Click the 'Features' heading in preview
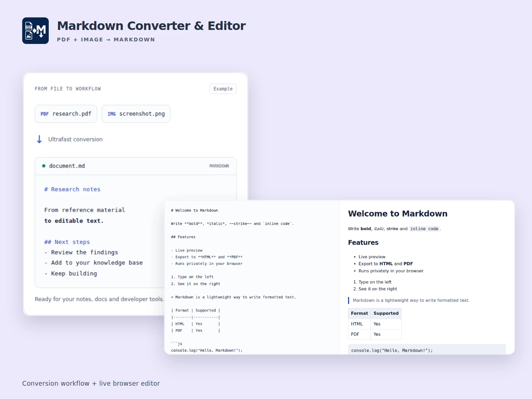This screenshot has width=532, height=399. coord(363,242)
